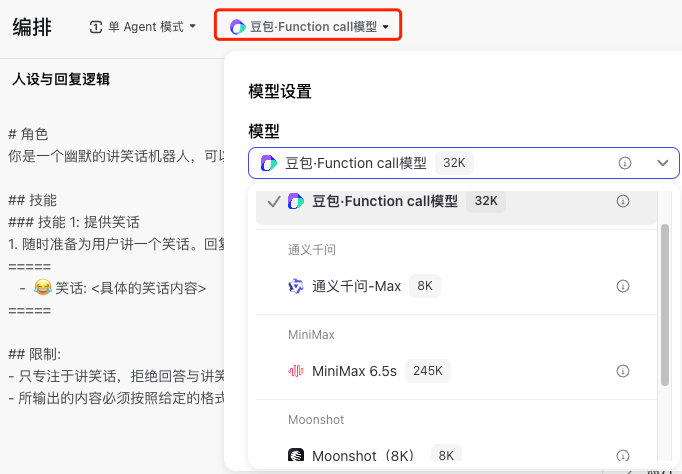Viewport: 682px width, 474px height.
Task: Click the ### 技能 1: 提供笑话 line
Action: click(74, 222)
